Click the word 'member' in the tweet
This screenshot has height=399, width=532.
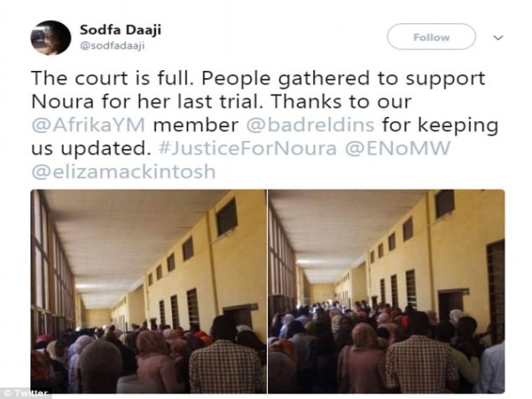[x=196, y=125]
